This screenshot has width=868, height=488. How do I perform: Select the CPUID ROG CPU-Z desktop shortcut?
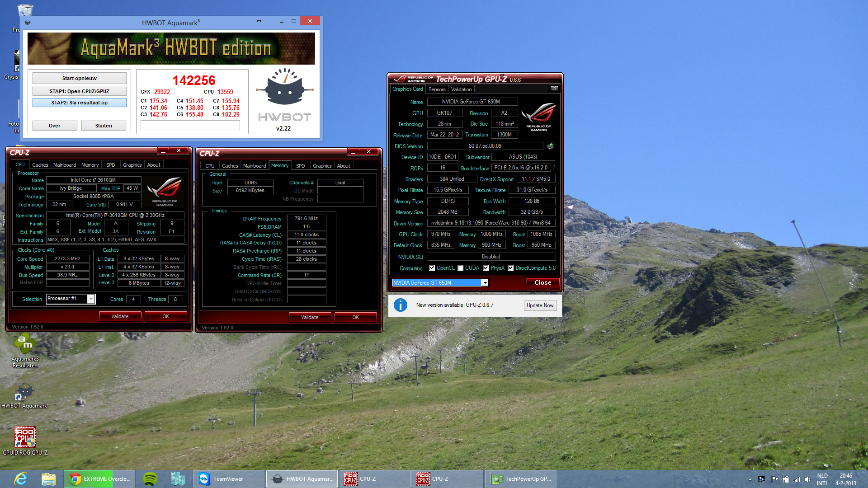coord(25,441)
